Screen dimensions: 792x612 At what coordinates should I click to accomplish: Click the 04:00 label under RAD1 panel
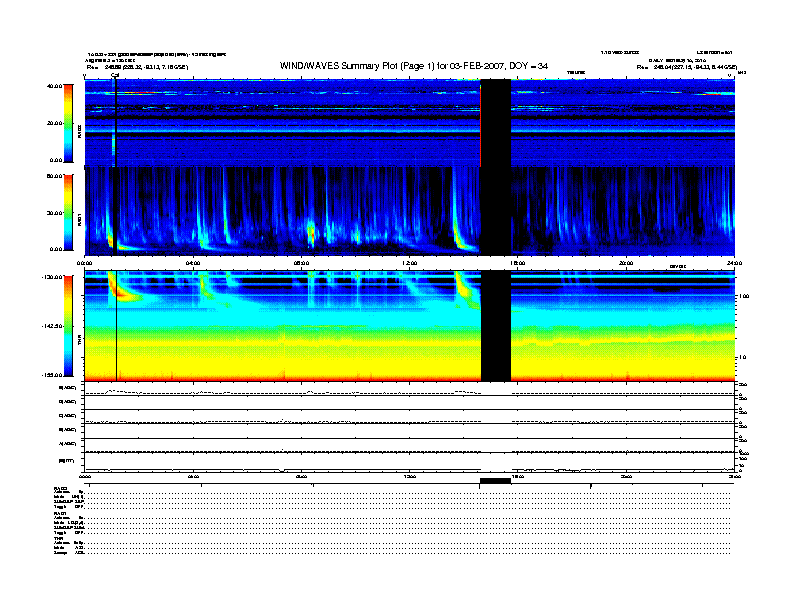[x=193, y=263]
